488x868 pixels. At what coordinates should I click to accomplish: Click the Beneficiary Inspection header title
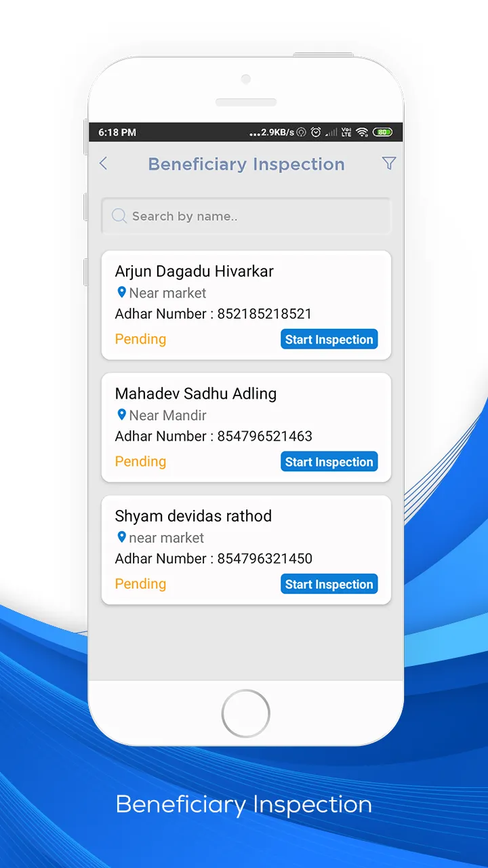point(246,164)
